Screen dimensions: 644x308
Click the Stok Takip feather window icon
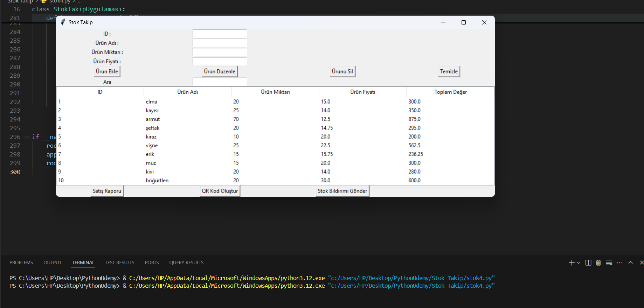[x=63, y=22]
